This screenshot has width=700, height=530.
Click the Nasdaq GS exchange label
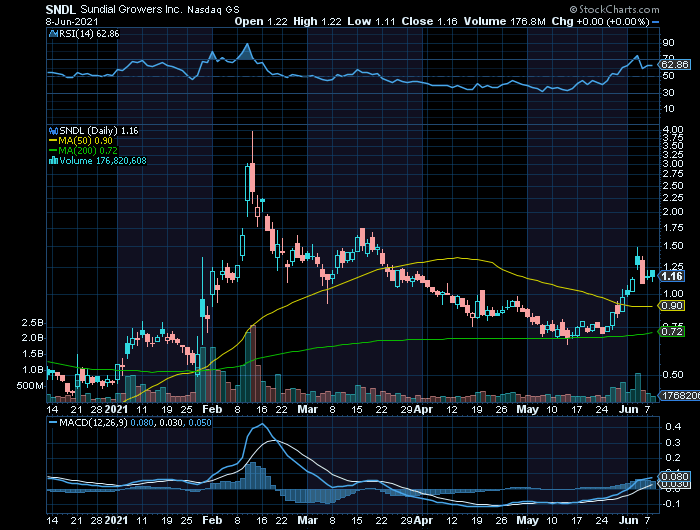pyautogui.click(x=213, y=9)
